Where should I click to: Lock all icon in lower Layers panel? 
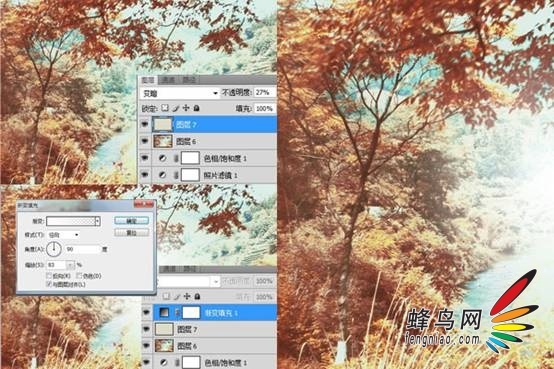(x=198, y=296)
